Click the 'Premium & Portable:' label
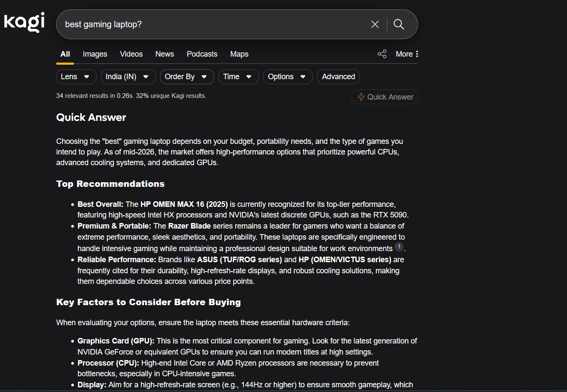 pyautogui.click(x=115, y=226)
